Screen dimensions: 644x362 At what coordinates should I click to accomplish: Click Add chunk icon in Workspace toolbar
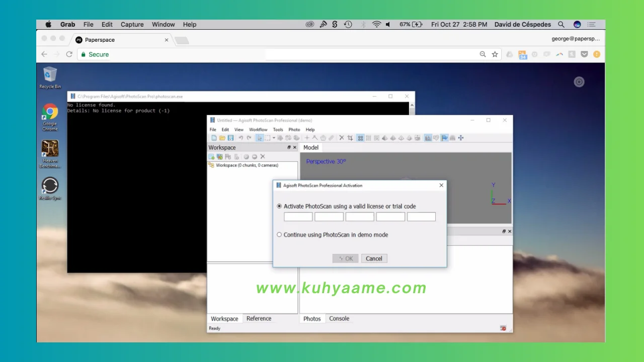(x=211, y=157)
